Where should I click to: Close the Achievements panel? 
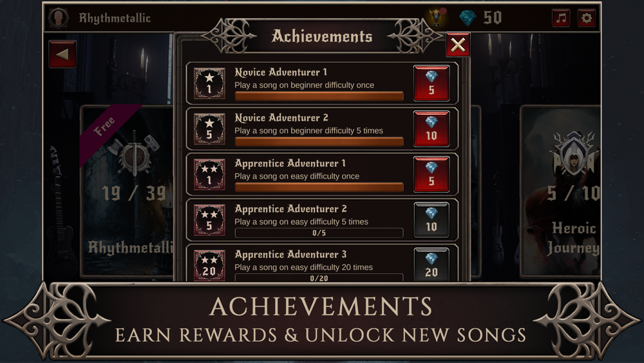[x=458, y=44]
